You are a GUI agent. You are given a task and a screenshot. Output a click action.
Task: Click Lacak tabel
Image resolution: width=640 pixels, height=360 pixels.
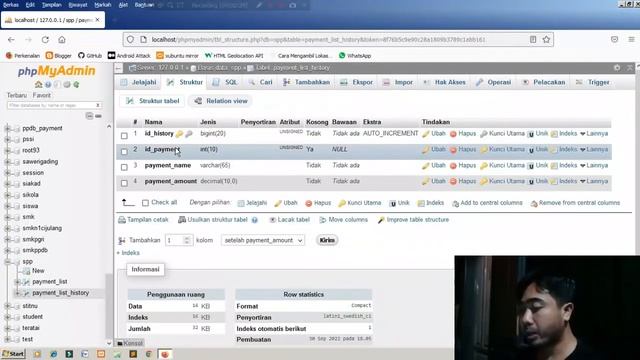(x=289, y=220)
